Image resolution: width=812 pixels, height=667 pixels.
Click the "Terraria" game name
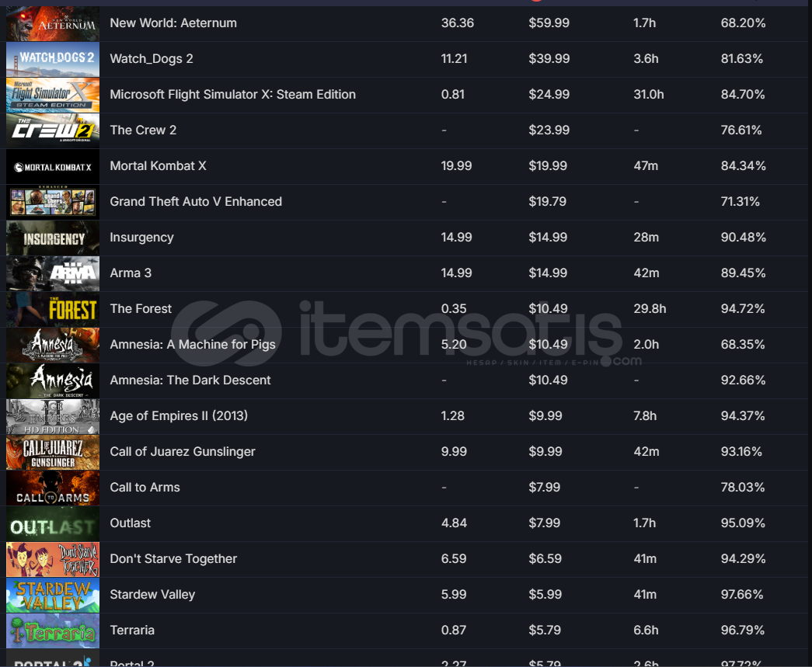click(132, 630)
